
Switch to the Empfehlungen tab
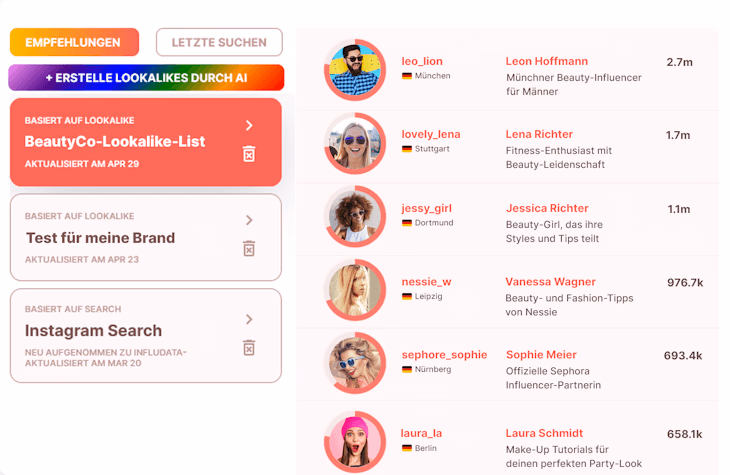(x=74, y=42)
